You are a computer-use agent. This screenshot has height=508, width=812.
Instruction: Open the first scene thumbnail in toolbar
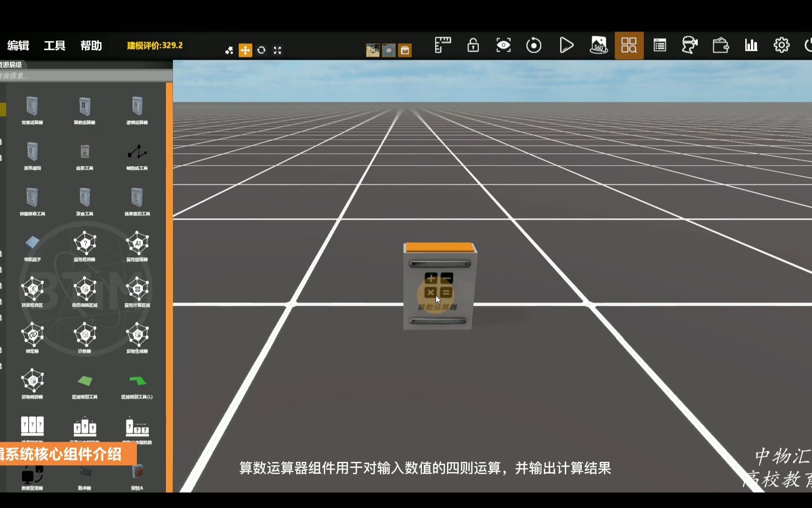pyautogui.click(x=373, y=50)
